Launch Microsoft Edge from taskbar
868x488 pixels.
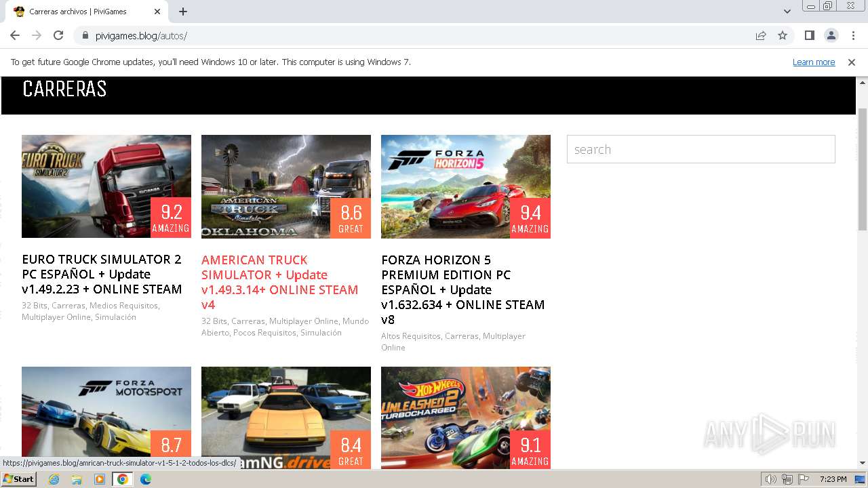coord(145,479)
